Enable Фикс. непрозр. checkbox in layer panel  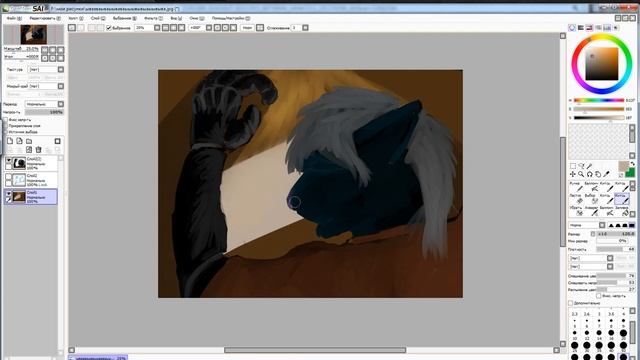pyautogui.click(x=6, y=120)
